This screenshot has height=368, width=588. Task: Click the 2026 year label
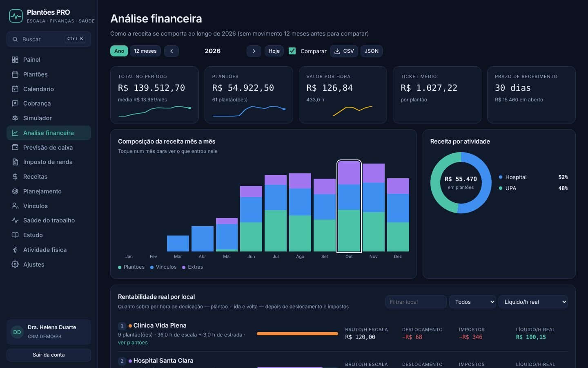coord(213,51)
